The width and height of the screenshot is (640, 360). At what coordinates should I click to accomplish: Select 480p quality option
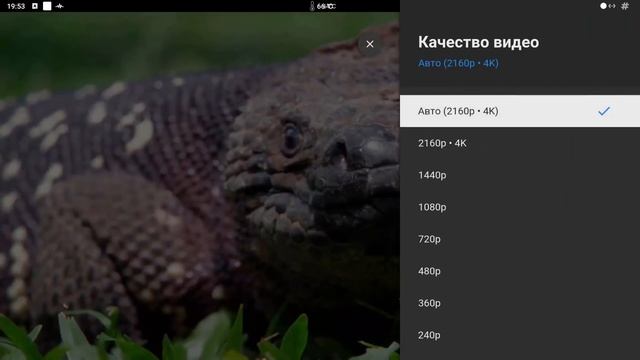[520, 271]
